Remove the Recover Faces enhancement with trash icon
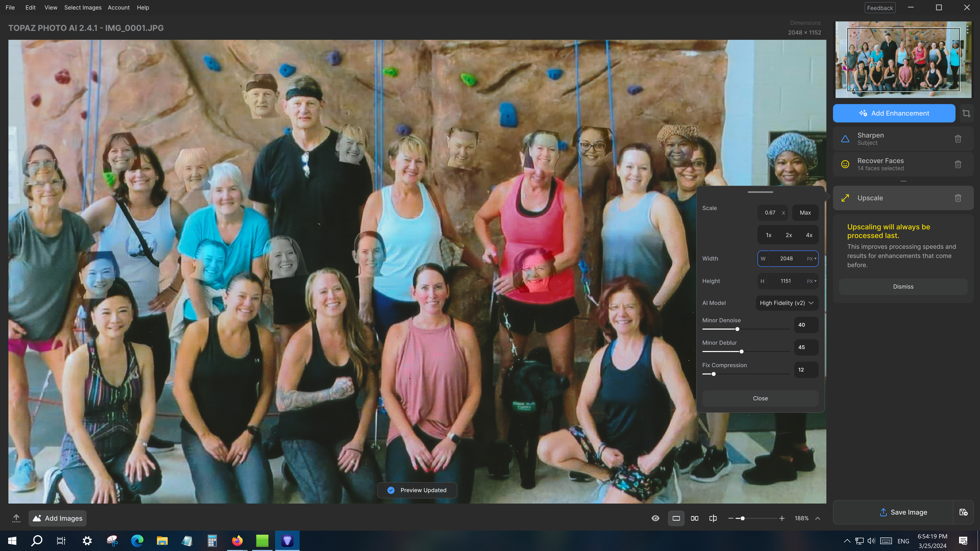This screenshot has height=551, width=980. (958, 164)
